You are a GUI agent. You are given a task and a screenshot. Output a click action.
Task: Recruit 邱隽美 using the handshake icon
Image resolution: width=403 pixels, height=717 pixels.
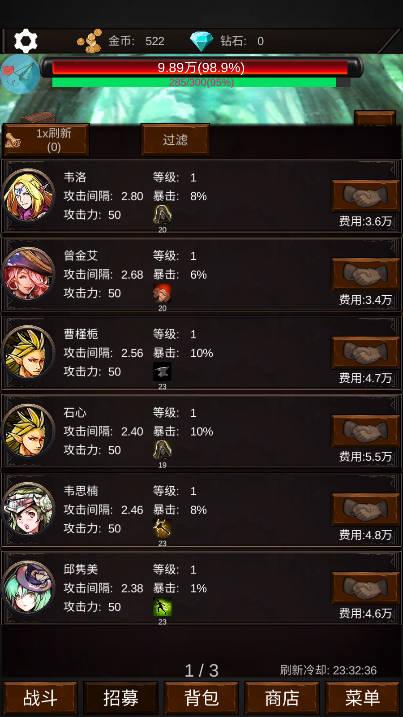coord(365,588)
